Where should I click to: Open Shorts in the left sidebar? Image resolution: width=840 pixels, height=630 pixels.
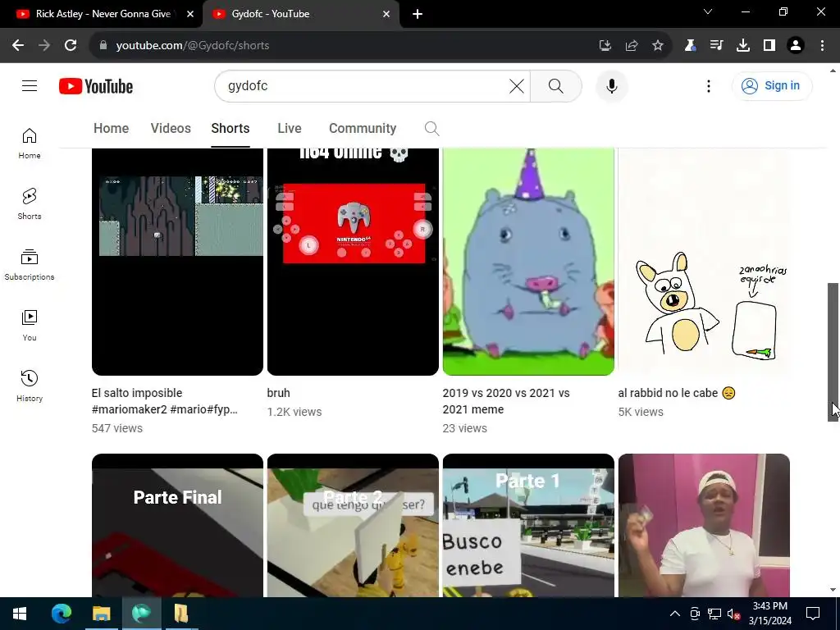point(30,204)
